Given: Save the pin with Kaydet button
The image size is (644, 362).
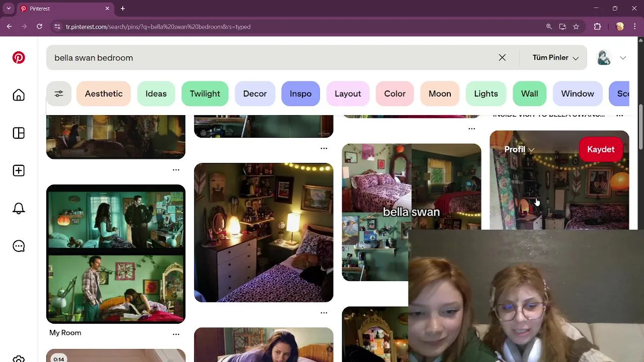Looking at the screenshot, I should click(x=601, y=149).
